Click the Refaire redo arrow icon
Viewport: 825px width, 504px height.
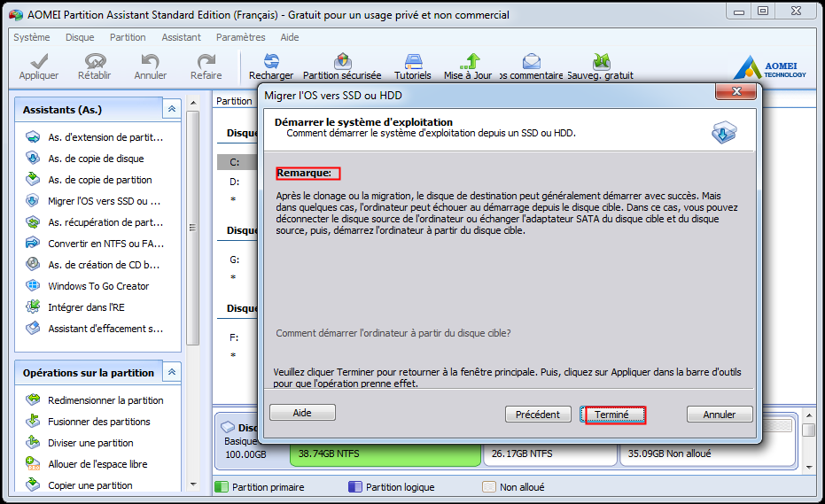[x=206, y=61]
